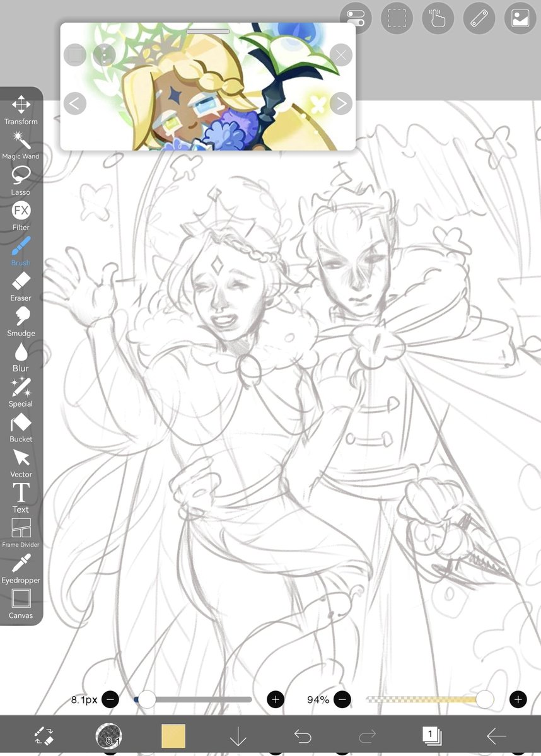Open the Frame Divider tool
541x756 pixels.
click(x=21, y=533)
